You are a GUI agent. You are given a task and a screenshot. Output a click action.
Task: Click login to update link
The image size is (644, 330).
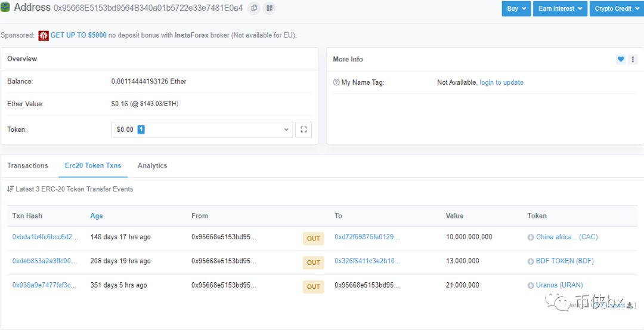tap(501, 82)
